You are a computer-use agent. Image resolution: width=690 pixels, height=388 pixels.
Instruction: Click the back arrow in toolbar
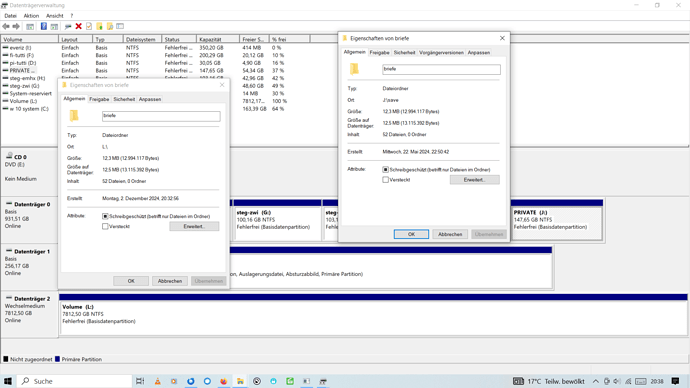6,26
